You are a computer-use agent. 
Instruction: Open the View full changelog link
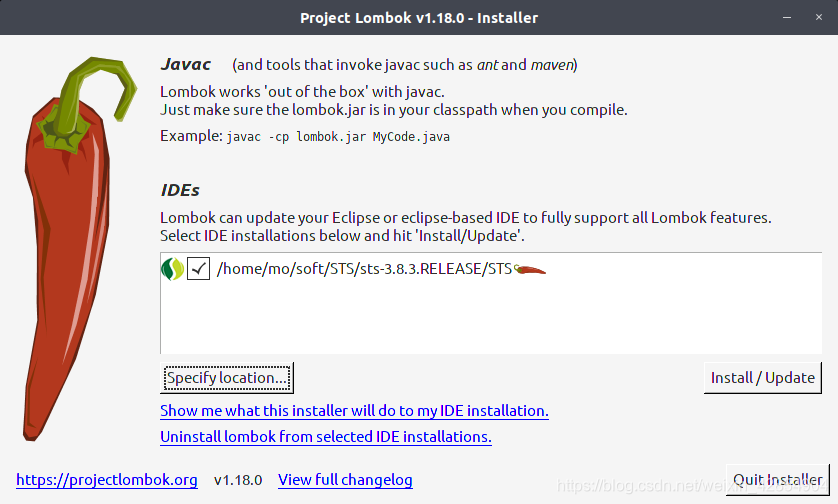coord(345,479)
